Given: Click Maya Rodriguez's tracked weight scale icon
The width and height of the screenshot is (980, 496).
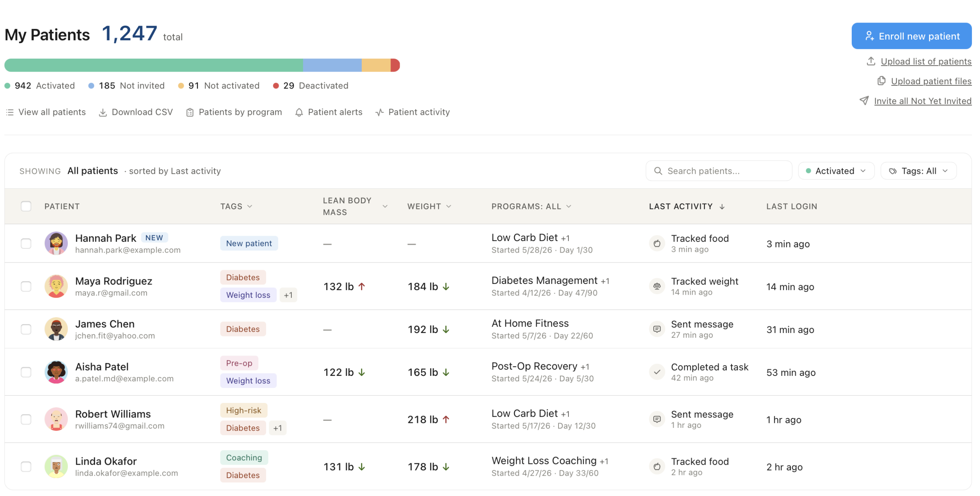Looking at the screenshot, I should click(x=657, y=286).
